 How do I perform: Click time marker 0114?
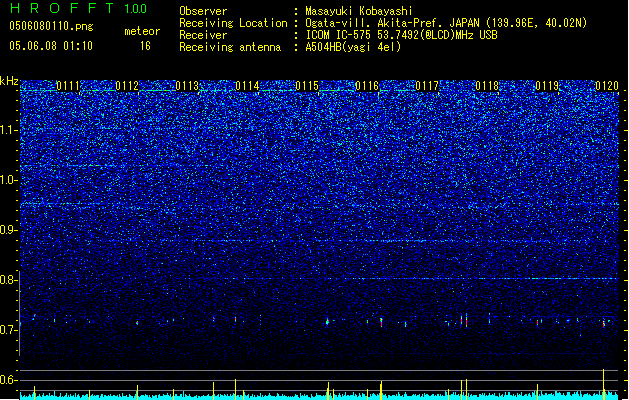(x=247, y=86)
